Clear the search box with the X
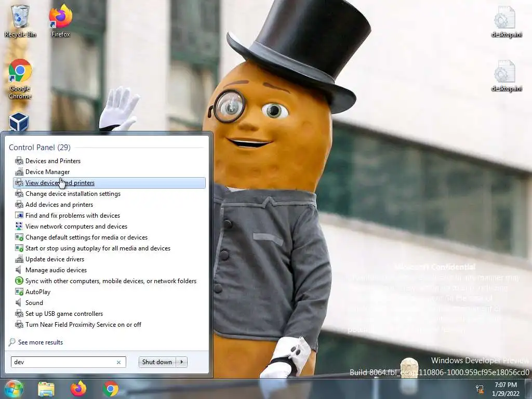Screen dimensions: 532x399 pyautogui.click(x=119, y=362)
